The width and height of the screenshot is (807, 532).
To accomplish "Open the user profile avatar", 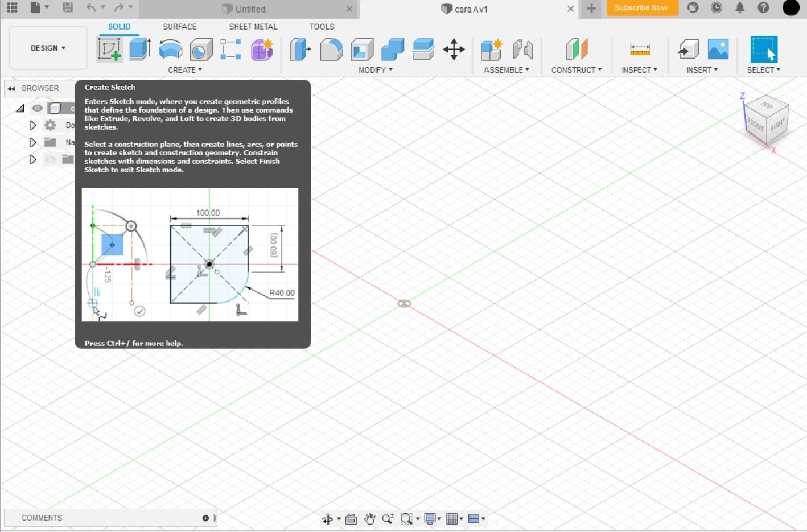I will coord(791,8).
